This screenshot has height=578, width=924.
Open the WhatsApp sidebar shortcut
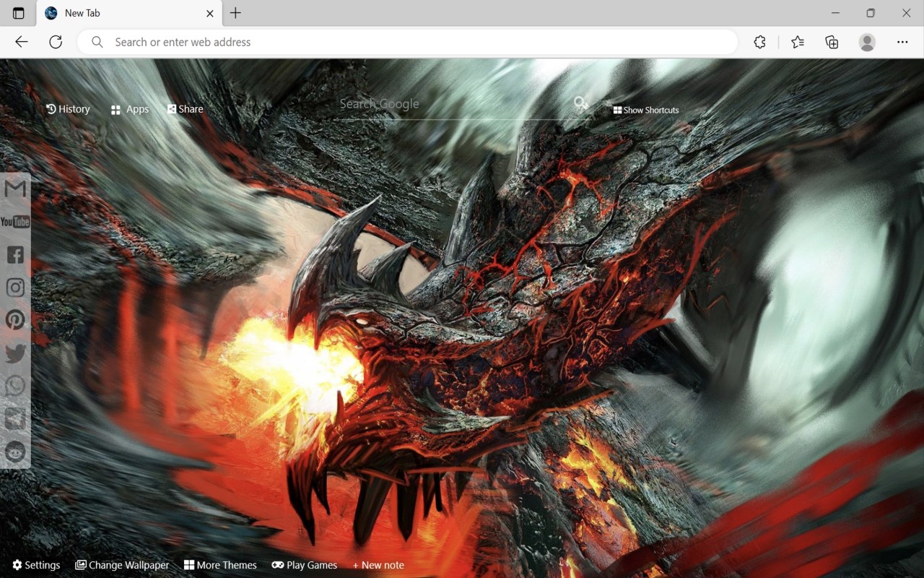(15, 386)
